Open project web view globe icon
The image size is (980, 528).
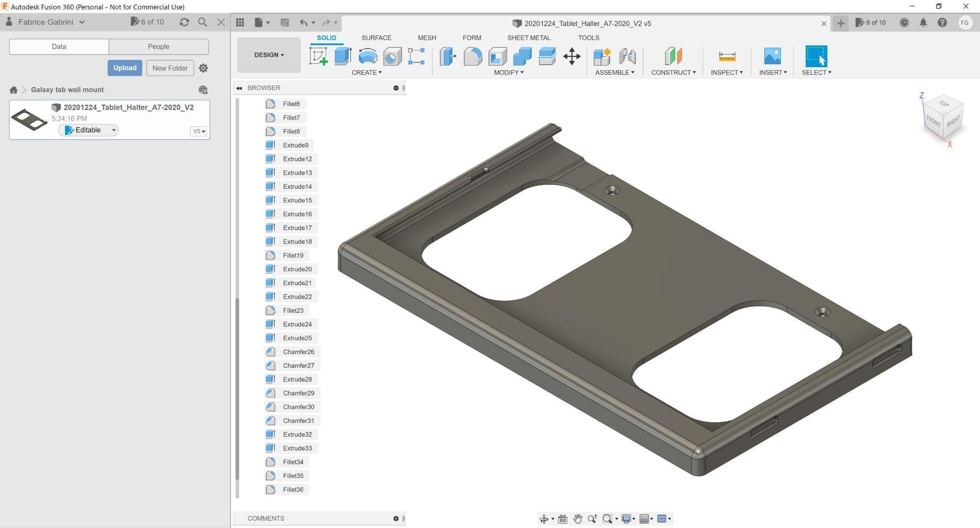(203, 90)
